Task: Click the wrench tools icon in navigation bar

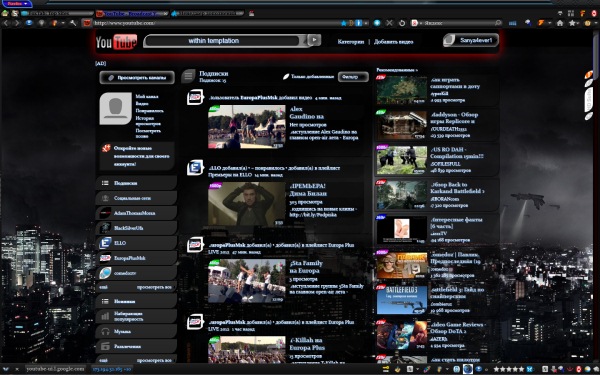Action: tap(73, 23)
